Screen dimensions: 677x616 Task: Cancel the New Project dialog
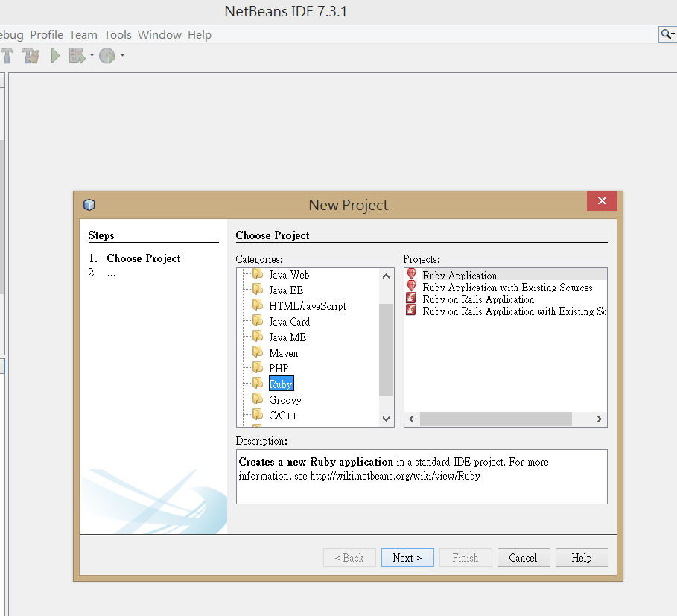524,557
